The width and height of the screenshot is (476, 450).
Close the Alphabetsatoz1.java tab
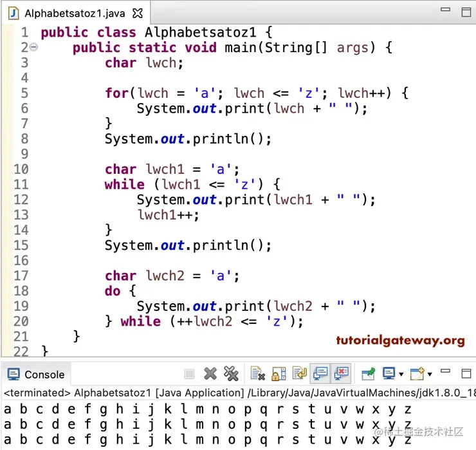pos(138,13)
